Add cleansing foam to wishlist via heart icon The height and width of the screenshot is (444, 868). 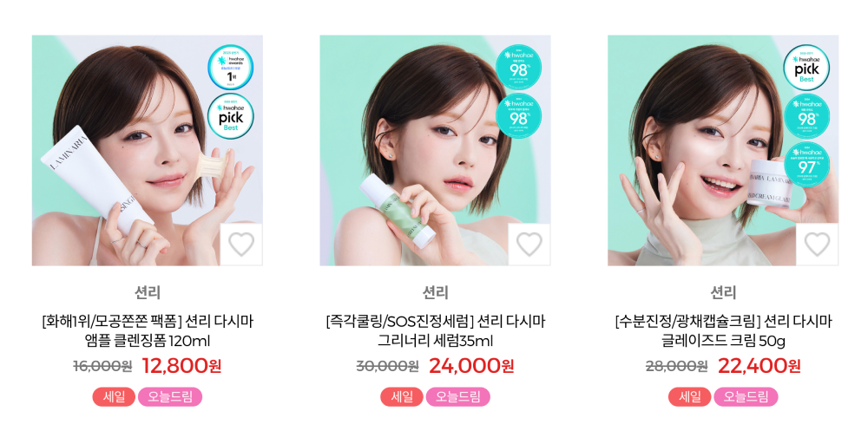[241, 245]
